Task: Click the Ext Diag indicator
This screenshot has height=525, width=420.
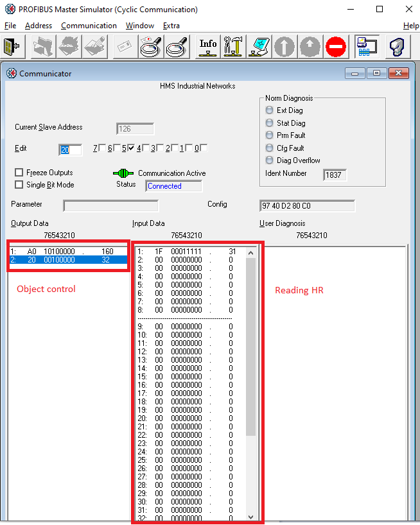Action: tap(269, 110)
